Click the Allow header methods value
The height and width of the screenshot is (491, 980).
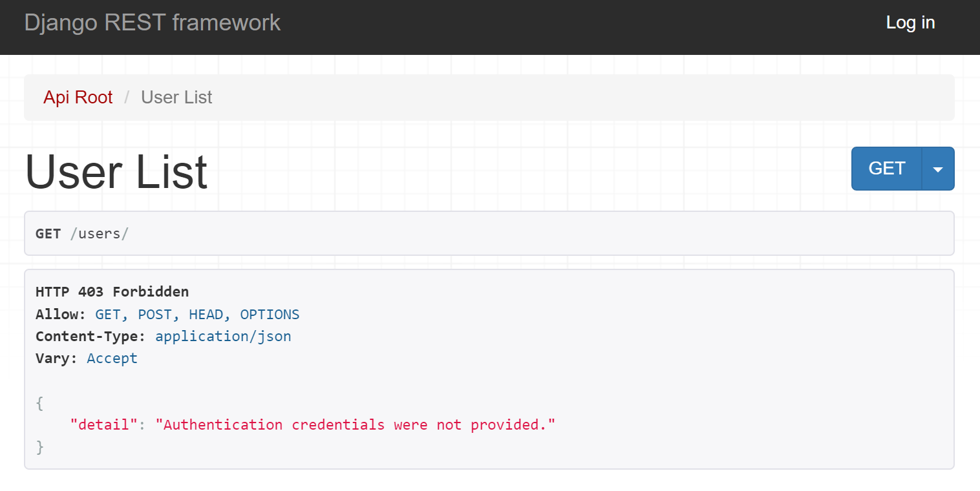click(197, 315)
